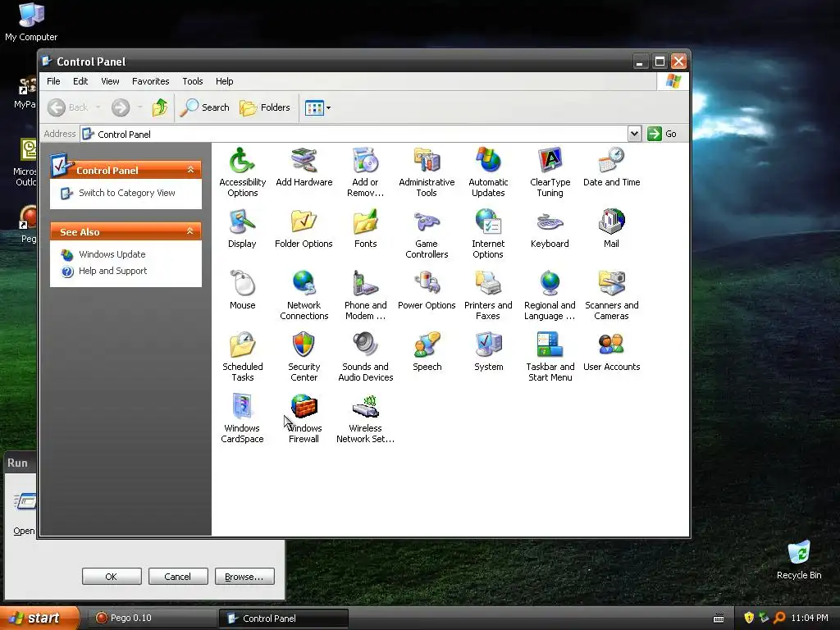
Task: Open the Tools menu
Action: [192, 81]
